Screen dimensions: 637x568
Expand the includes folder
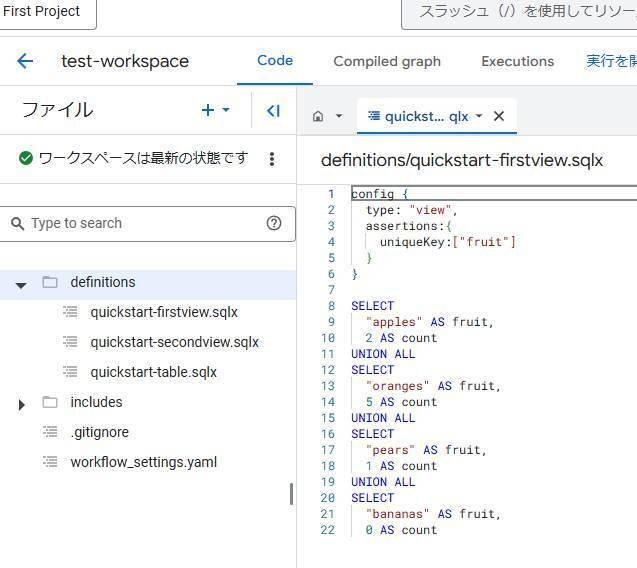pyautogui.click(x=22, y=405)
